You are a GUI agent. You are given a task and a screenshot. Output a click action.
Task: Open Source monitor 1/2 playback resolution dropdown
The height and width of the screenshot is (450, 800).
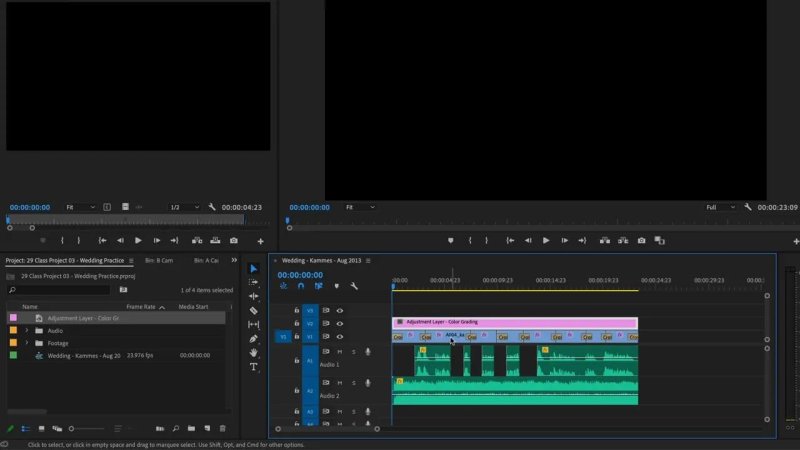tap(185, 207)
